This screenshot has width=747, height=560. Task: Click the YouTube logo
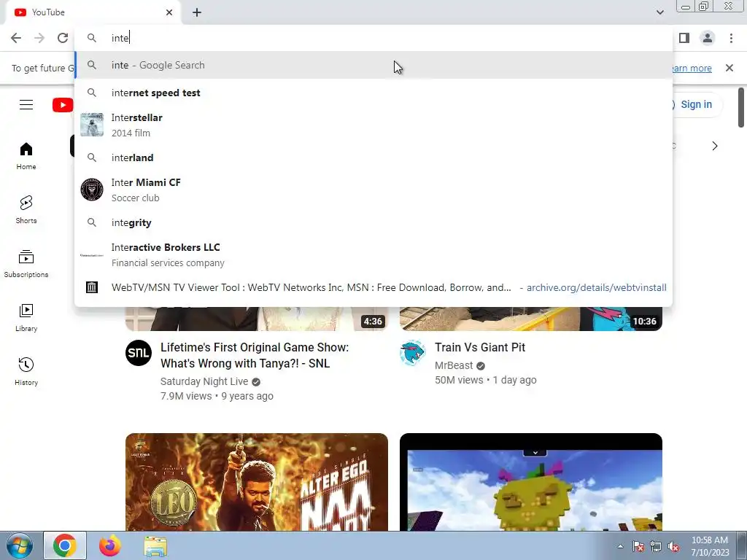63,105
